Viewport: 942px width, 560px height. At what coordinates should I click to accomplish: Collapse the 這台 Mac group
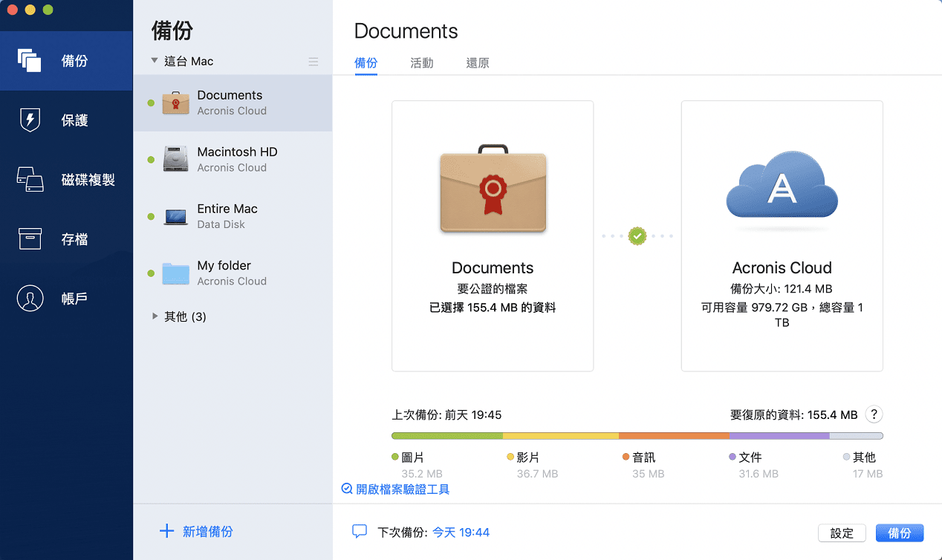[x=154, y=61]
